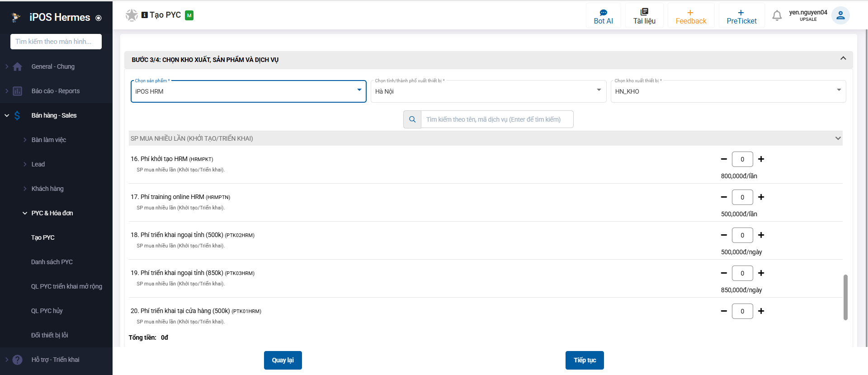Expand Hỗ trợ - Triển khai menu

click(x=7, y=360)
